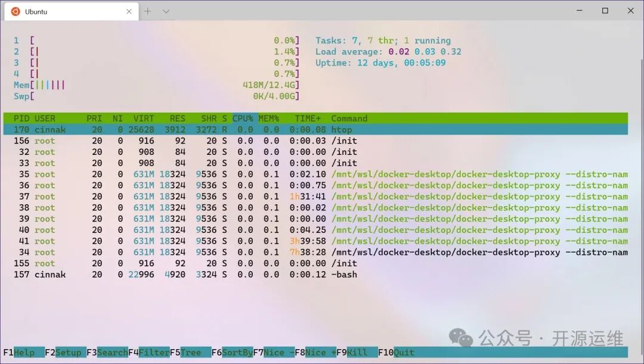
Task: Select docker-desktop-proxy row PID 39
Action: [315, 219]
